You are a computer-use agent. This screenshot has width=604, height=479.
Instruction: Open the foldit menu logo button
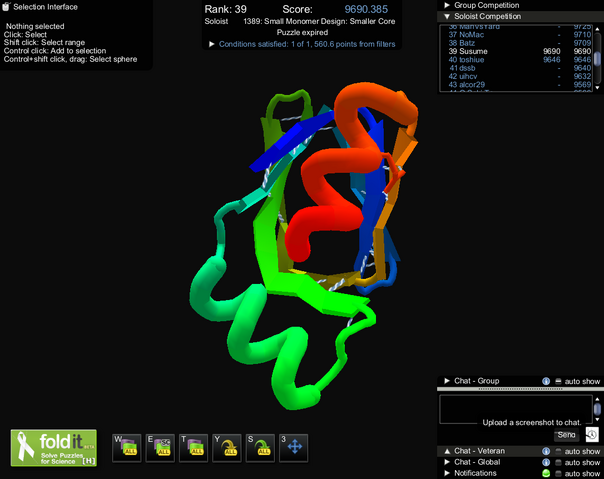(x=54, y=448)
